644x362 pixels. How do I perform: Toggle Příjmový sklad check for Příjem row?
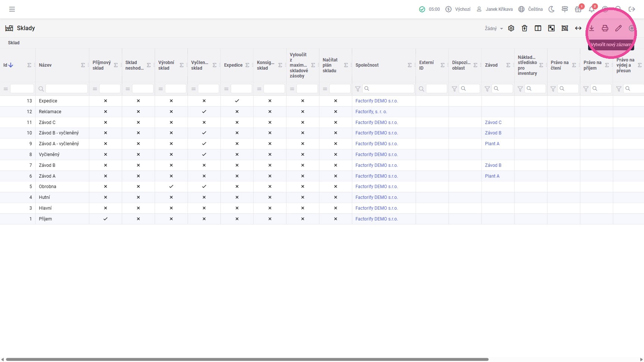(105, 219)
